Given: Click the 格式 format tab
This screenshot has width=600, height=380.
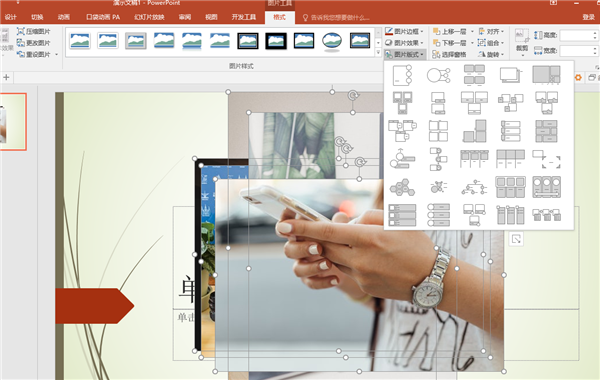Looking at the screenshot, I should pyautogui.click(x=279, y=17).
